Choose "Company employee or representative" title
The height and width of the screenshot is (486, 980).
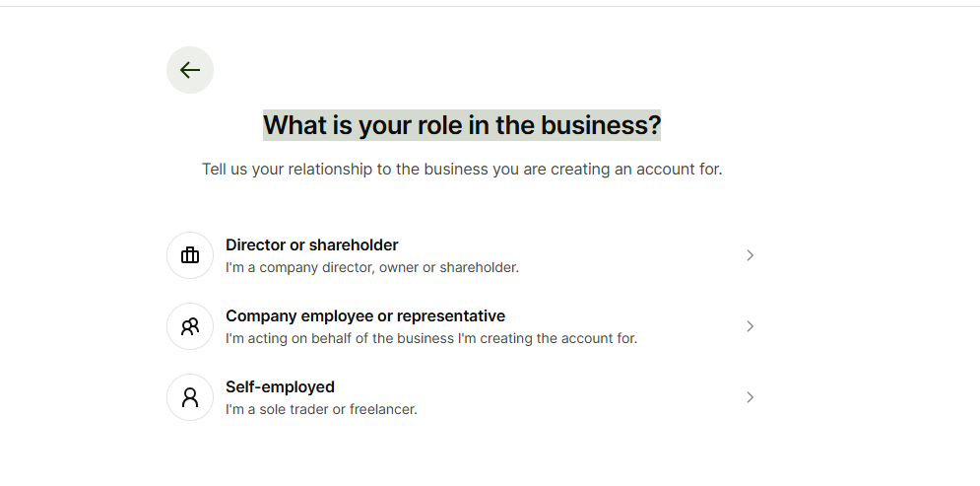[364, 315]
